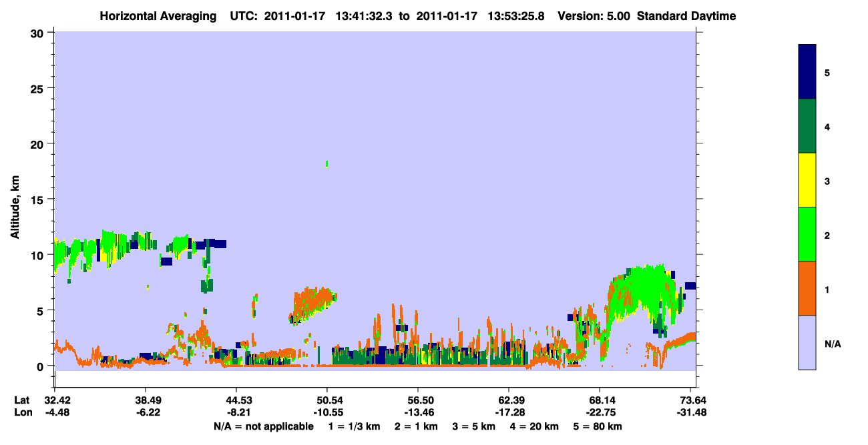Click the y-axis tick label 10
Viewport: 868px width, 445px height.
pyautogui.click(x=39, y=255)
